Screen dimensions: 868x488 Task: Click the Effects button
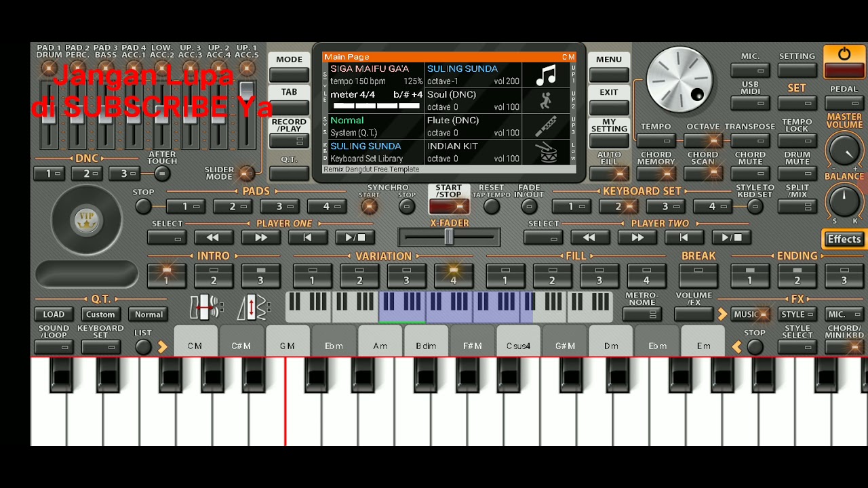tap(844, 239)
